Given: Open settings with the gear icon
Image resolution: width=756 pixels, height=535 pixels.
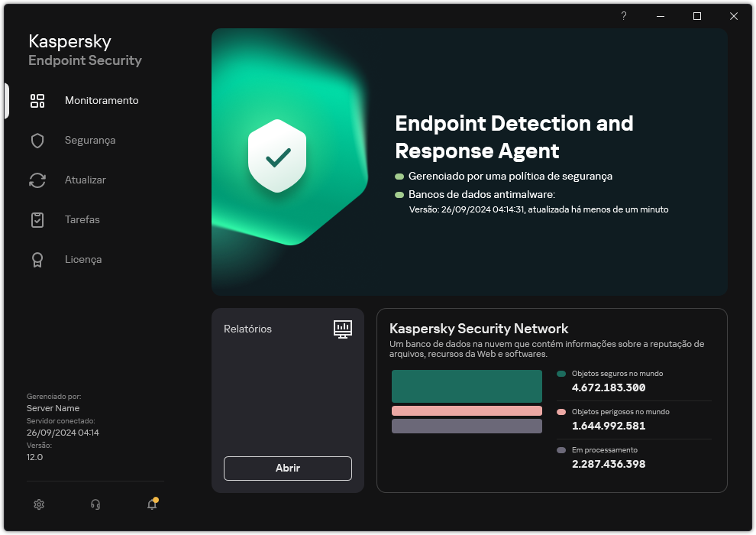Looking at the screenshot, I should pos(39,504).
